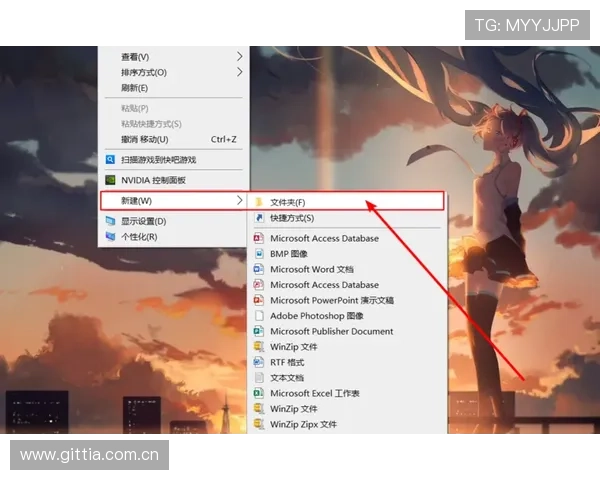Image resolution: width=600 pixels, height=480 pixels.
Task: Select the greyed 粘贴快捷方式(S) entry
Action: tap(174, 124)
